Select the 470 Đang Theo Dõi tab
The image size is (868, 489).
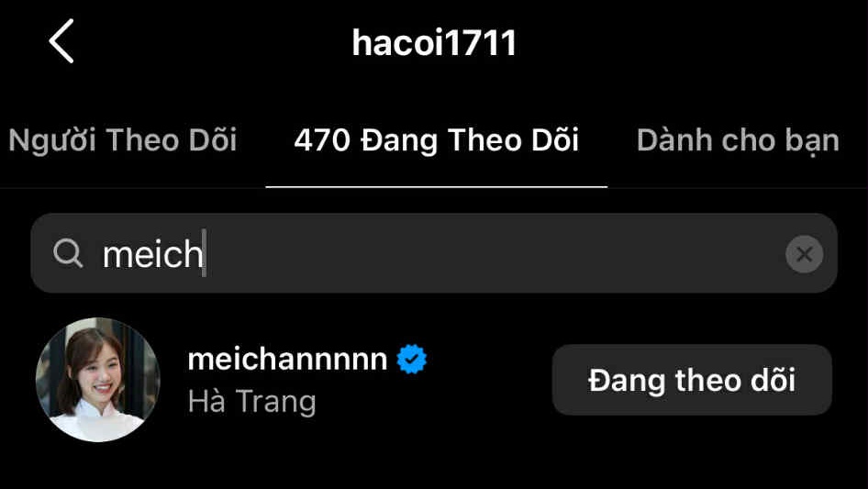(x=436, y=139)
